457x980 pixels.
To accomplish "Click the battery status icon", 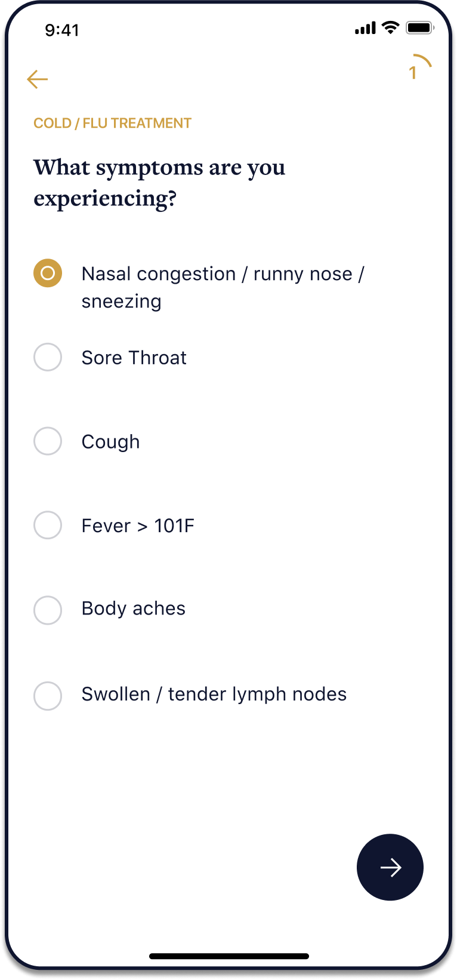I will point(419,27).
